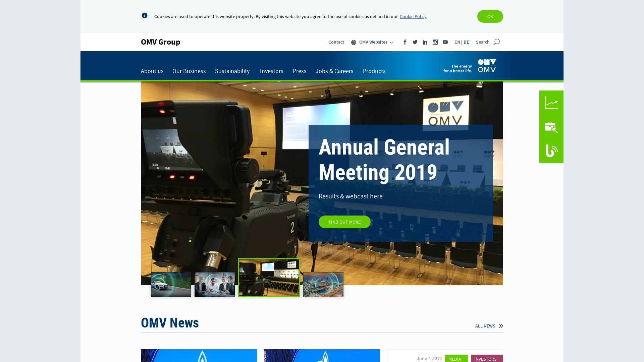Open the blog feed sidebar icon
Screen dimensions: 644x362
point(551,151)
